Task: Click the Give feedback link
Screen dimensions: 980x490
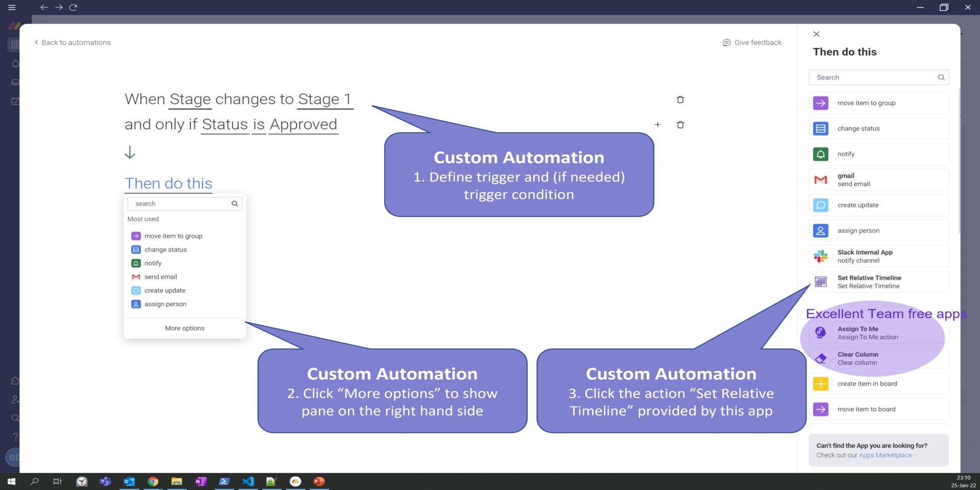Action: click(758, 42)
